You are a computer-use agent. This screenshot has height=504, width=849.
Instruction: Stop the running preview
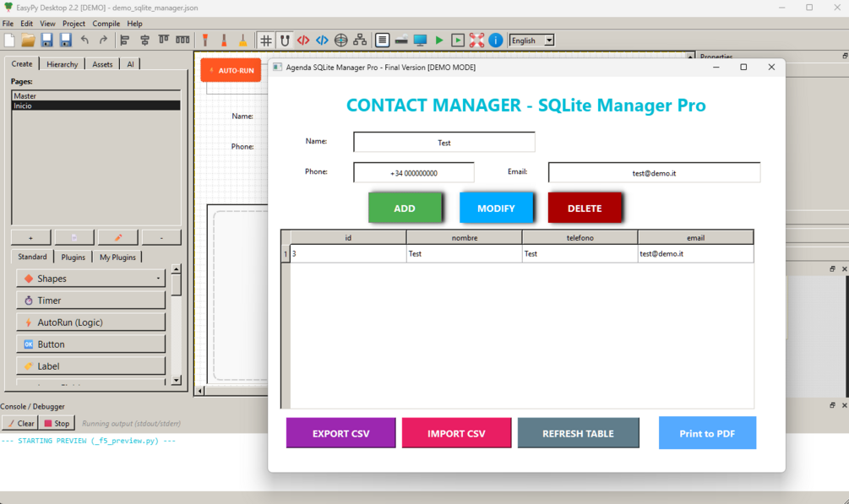(57, 423)
